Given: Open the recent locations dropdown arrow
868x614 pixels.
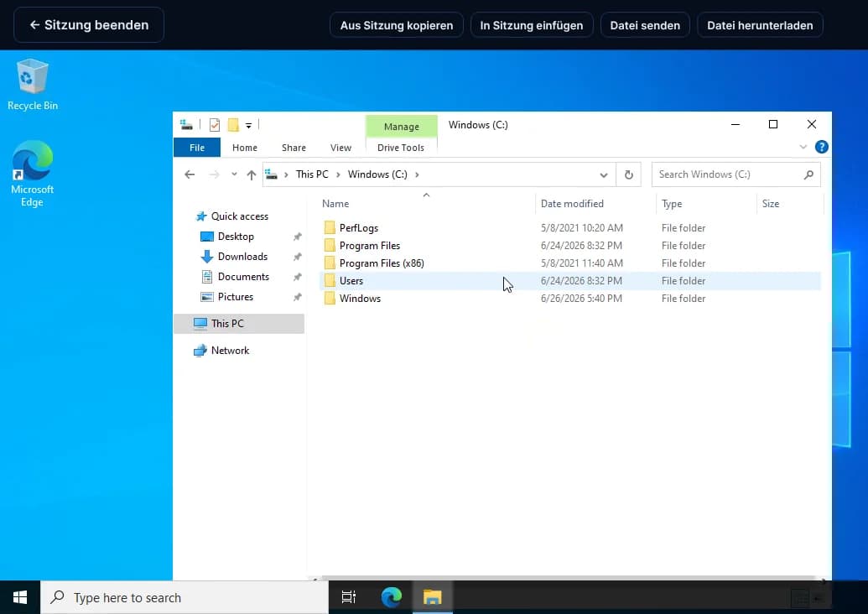Looking at the screenshot, I should pos(234,174).
